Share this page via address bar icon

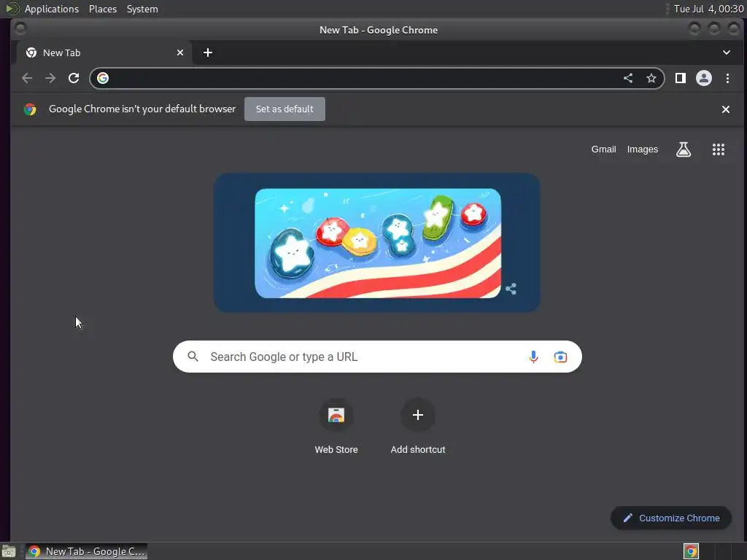click(628, 78)
